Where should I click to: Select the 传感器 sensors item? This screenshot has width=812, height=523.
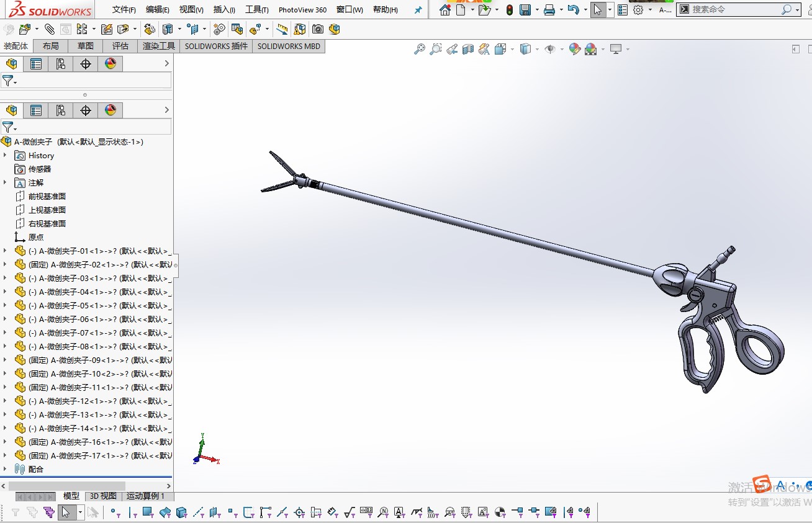(40, 169)
